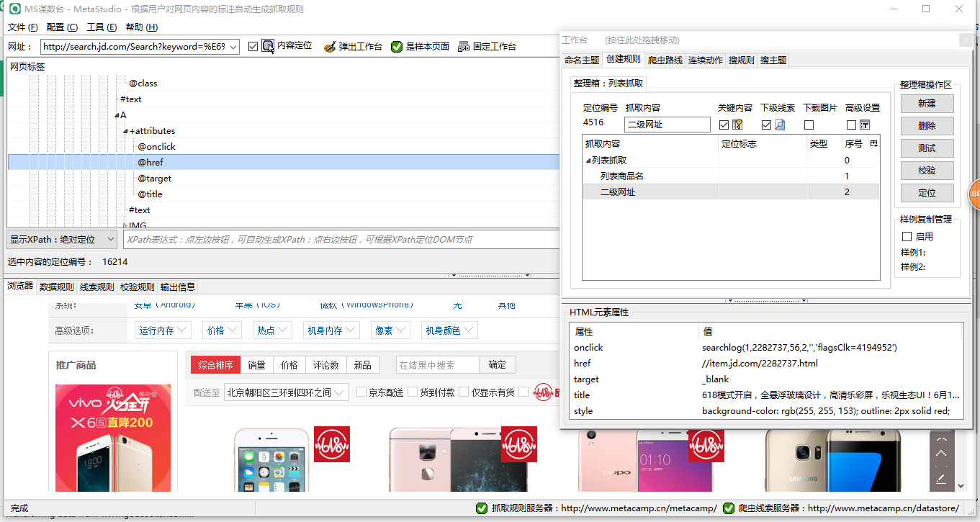Open the XPath display mode dropdown
Image resolution: width=980 pixels, height=522 pixels.
62,239
